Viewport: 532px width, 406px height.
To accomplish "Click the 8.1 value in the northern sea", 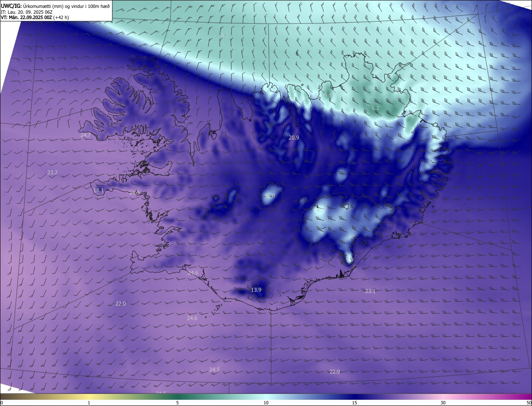I will tap(224, 36).
